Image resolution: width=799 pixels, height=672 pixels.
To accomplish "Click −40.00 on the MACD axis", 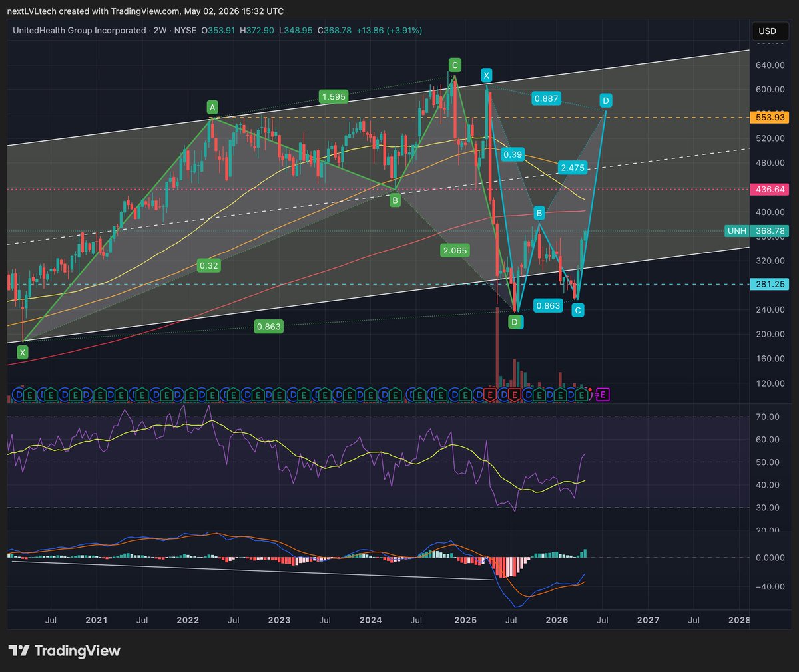I will tap(769, 586).
